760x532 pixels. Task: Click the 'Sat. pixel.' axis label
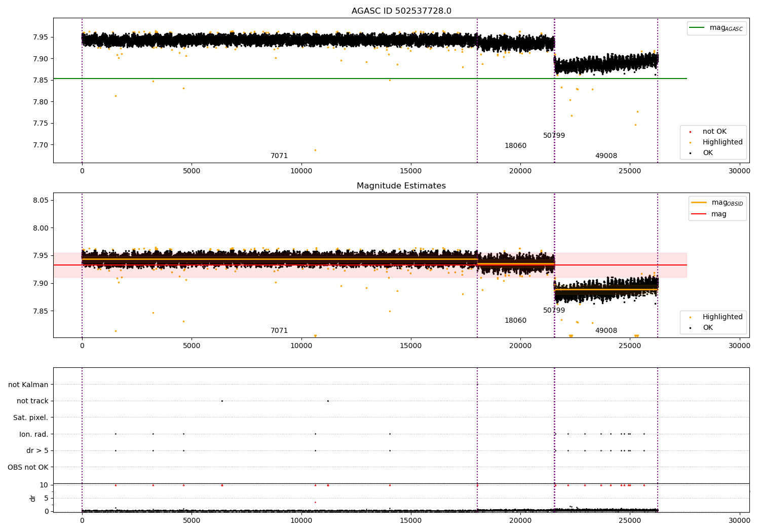pyautogui.click(x=31, y=418)
